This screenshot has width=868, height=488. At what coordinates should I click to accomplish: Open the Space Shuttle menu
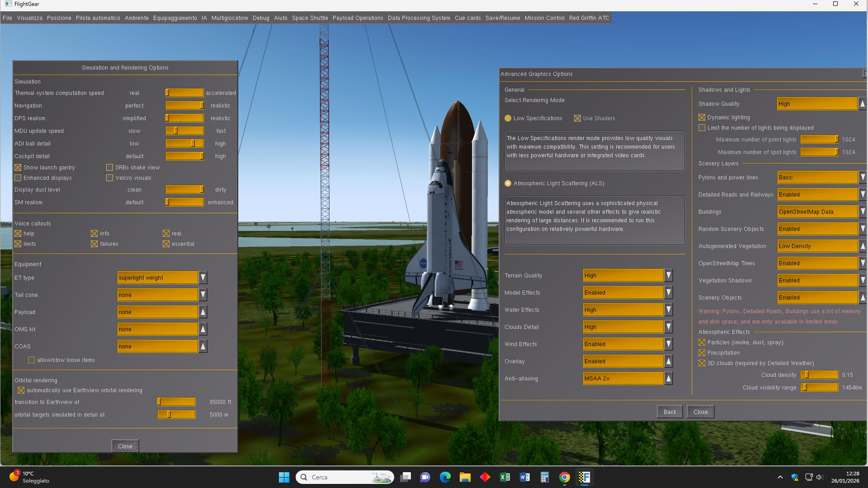[310, 18]
